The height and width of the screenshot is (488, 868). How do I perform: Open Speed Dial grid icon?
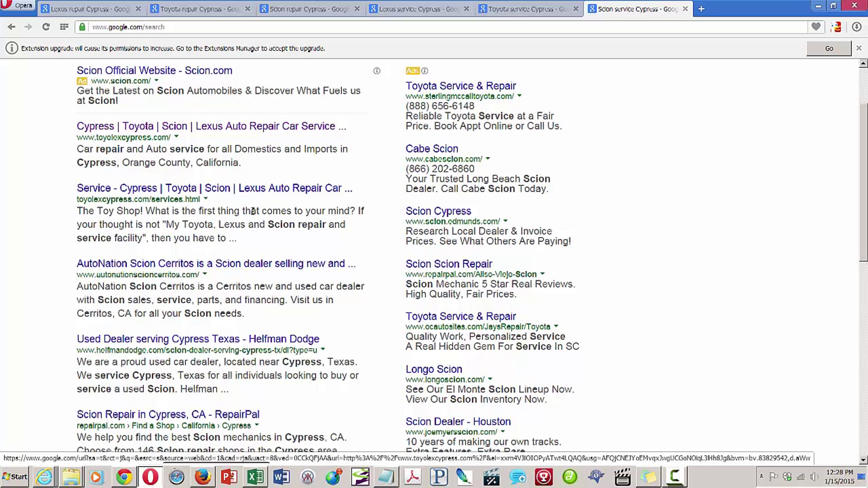click(64, 27)
